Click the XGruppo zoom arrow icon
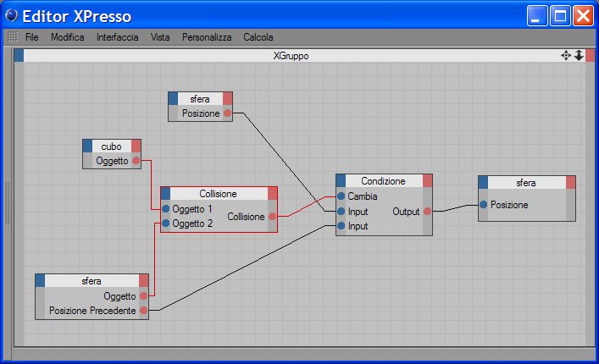This screenshot has height=364, width=599. tap(579, 55)
